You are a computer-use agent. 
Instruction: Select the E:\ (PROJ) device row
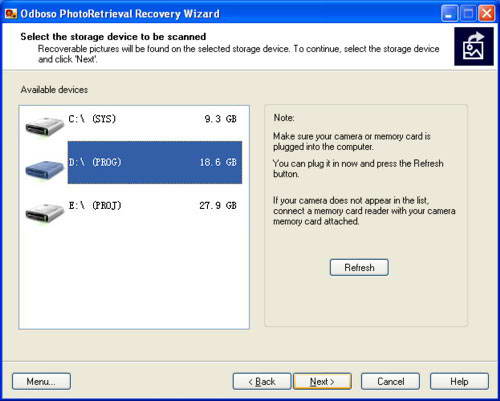[134, 206]
